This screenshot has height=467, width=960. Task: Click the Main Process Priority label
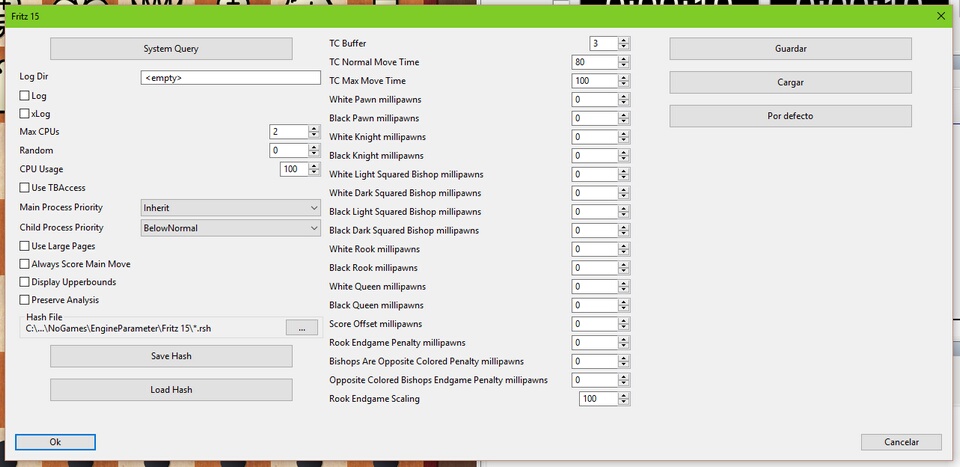coord(61,207)
